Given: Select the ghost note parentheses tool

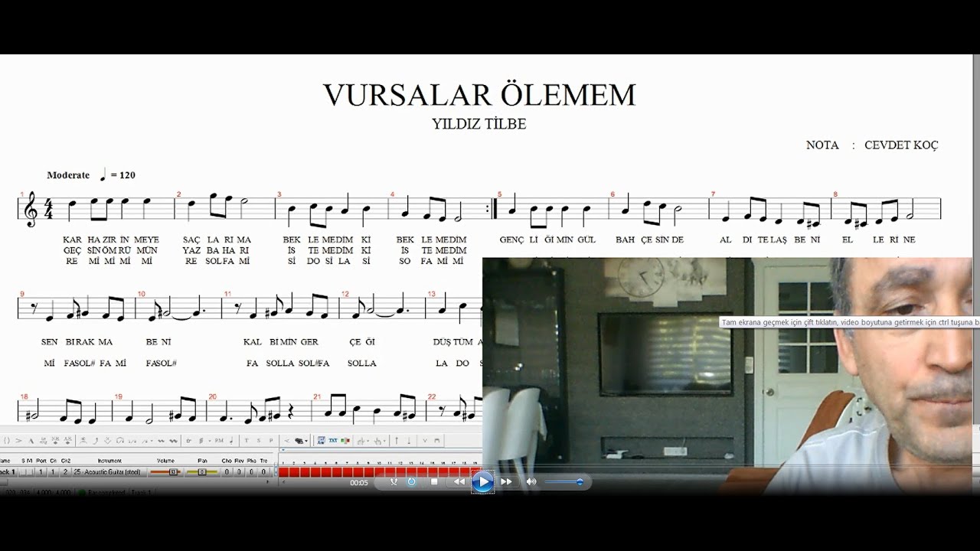Looking at the screenshot, I should pos(6,441).
